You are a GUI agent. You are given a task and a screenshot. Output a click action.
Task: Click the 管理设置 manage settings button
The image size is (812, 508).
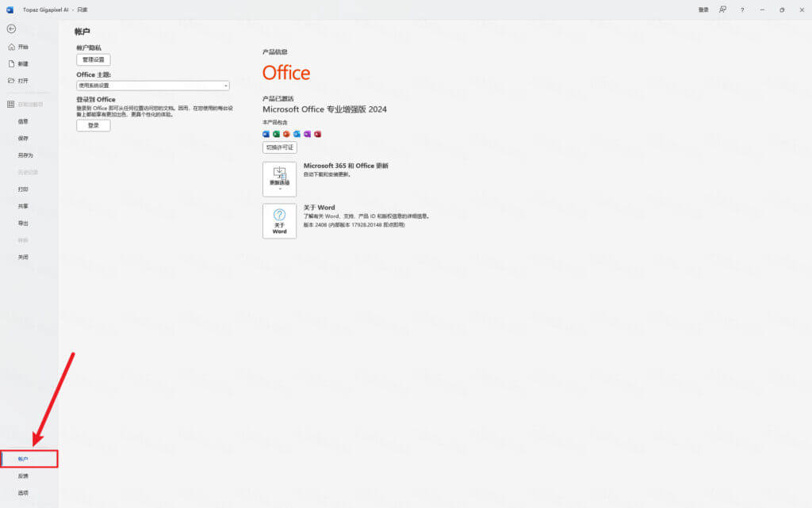(x=94, y=59)
